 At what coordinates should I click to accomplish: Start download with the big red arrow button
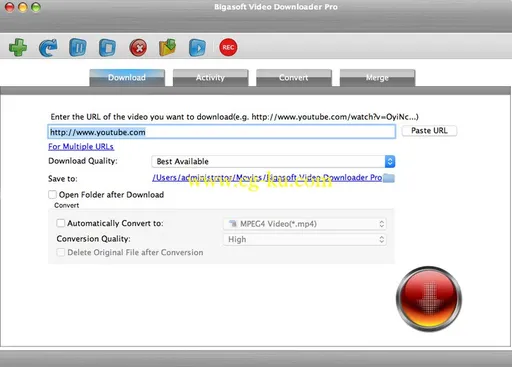coord(429,298)
